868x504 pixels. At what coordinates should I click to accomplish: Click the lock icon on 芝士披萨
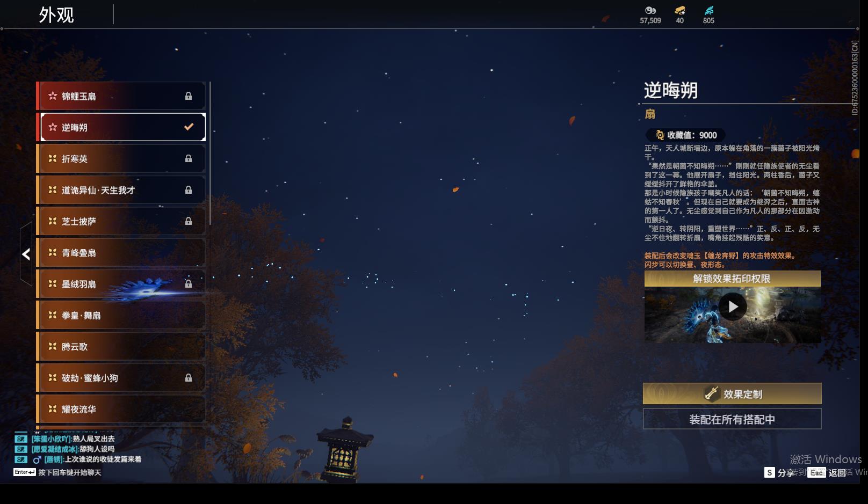189,221
